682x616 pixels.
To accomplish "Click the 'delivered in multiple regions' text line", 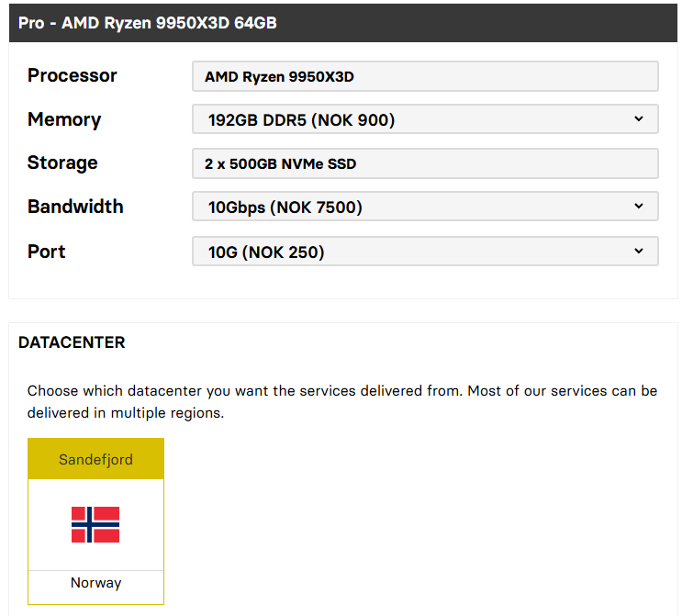I will point(126,413).
